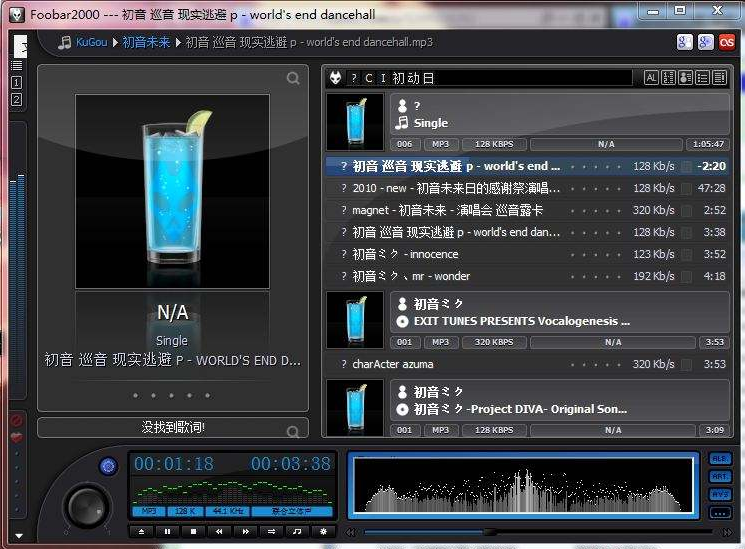
Task: Click the second Google icon in header
Action: pyautogui.click(x=706, y=42)
